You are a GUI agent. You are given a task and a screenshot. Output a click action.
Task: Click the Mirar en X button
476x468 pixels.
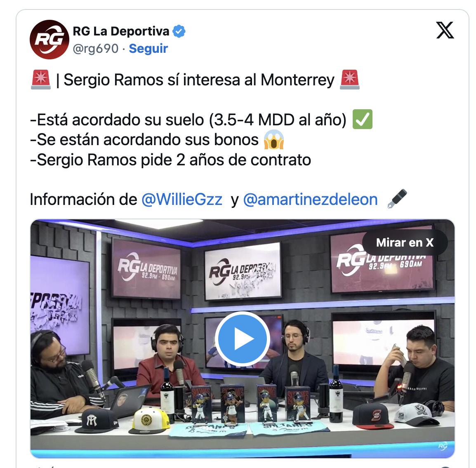[x=405, y=242]
